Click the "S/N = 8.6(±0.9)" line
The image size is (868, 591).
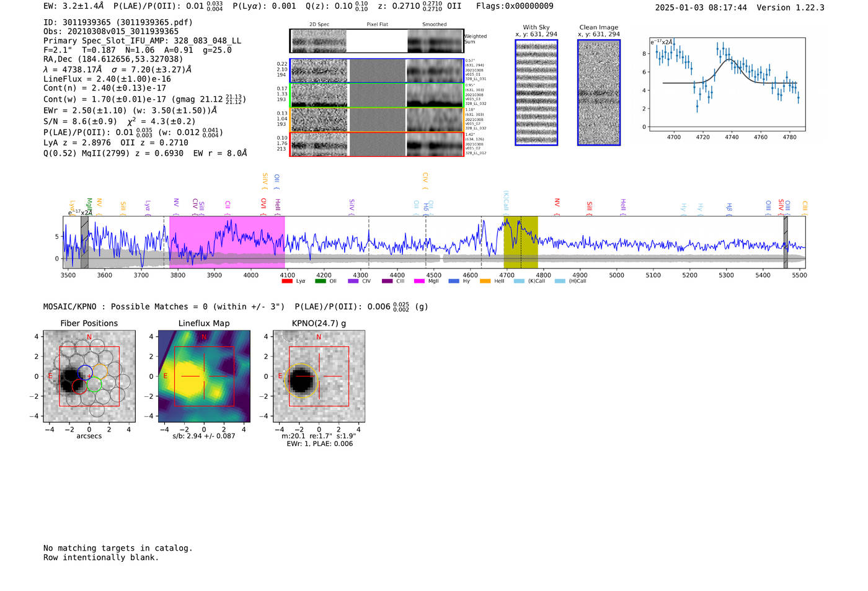click(x=119, y=122)
